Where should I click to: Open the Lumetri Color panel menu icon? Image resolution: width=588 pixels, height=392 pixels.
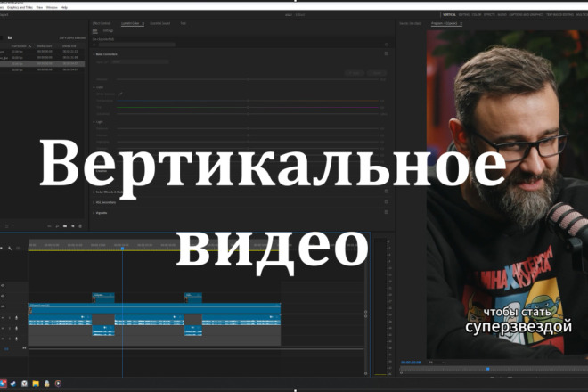click(x=143, y=24)
